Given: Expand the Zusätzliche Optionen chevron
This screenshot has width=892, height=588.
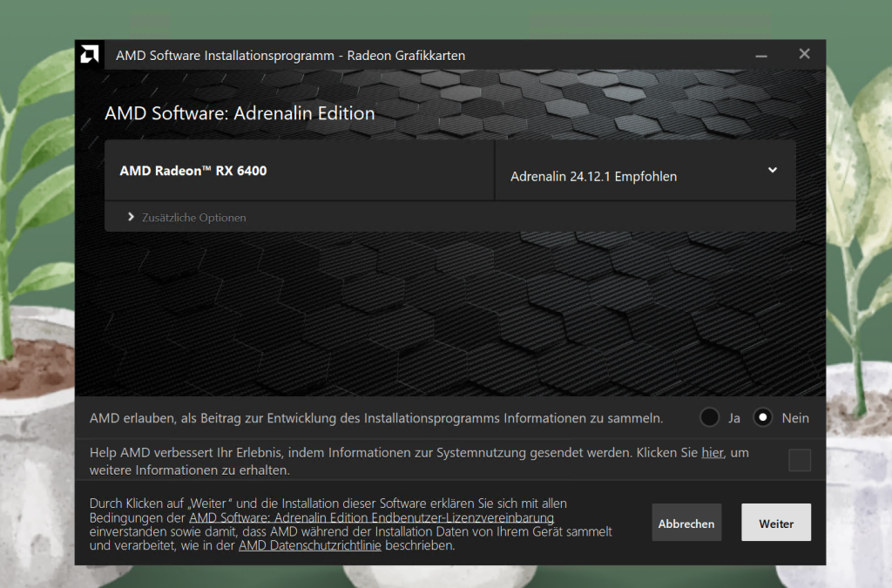Looking at the screenshot, I should pos(131,217).
